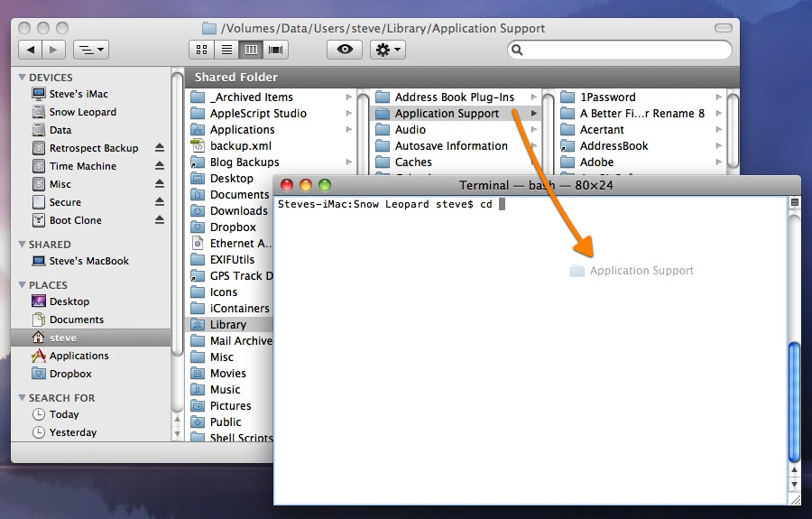Screen dimensions: 812x519
Task: Click the Terminal window text area
Action: point(531,350)
